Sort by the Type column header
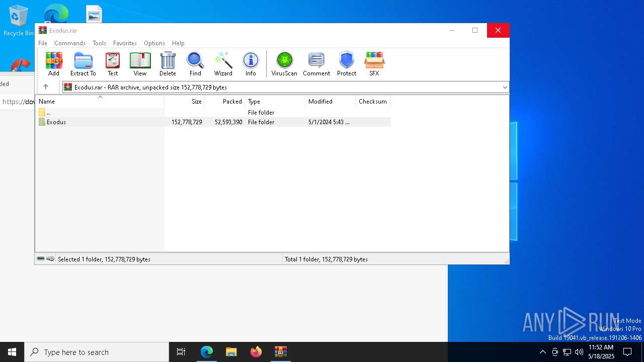Screen dimensions: 644x362 [275, 102]
